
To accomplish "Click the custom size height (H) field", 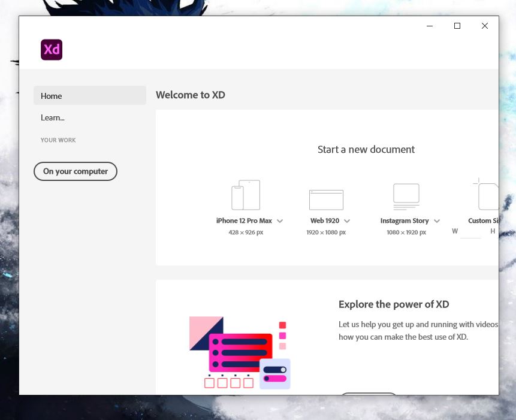I will (497, 232).
